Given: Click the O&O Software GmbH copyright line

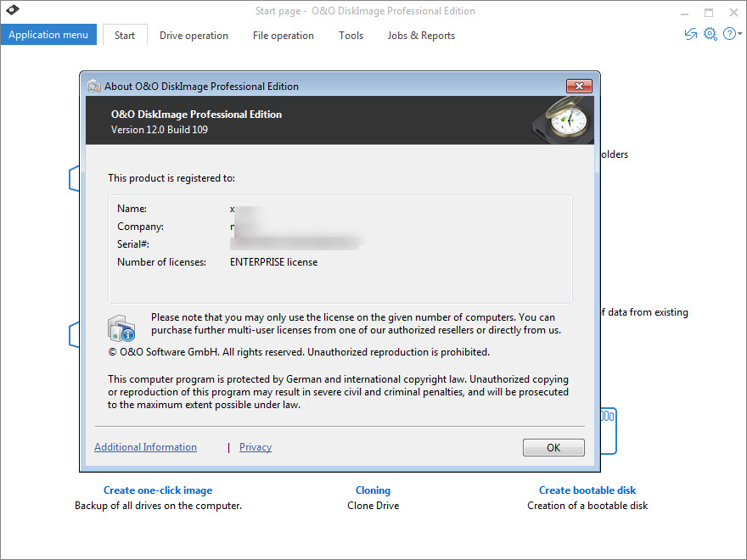Looking at the screenshot, I should 299,352.
